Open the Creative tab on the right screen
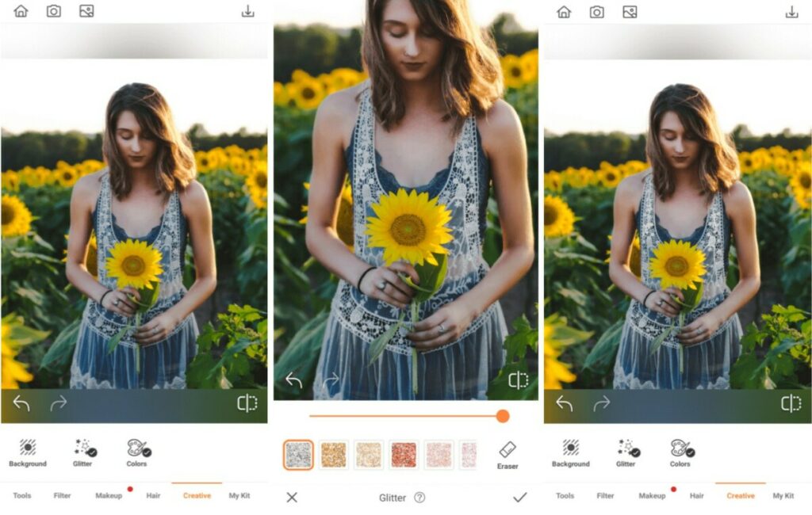812x515 pixels. point(741,495)
